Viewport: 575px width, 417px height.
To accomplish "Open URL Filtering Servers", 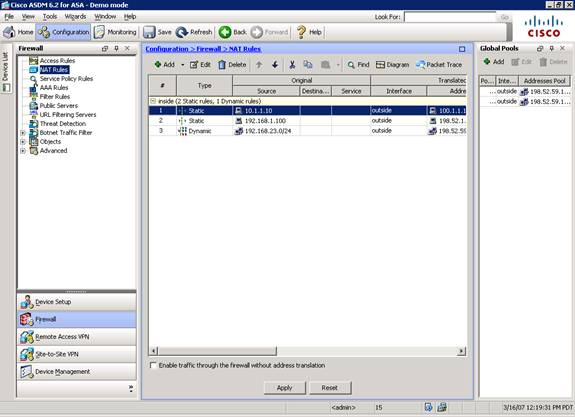I will [x=68, y=115].
